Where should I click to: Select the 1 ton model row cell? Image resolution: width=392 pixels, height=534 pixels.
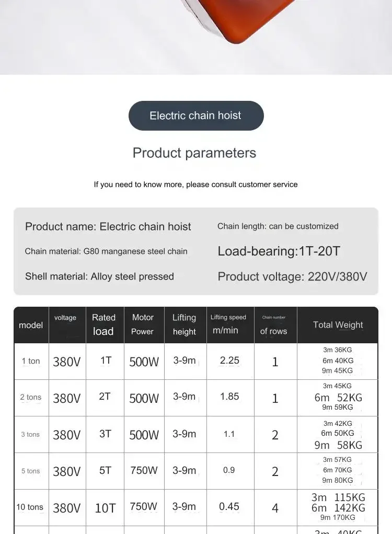[x=31, y=361]
